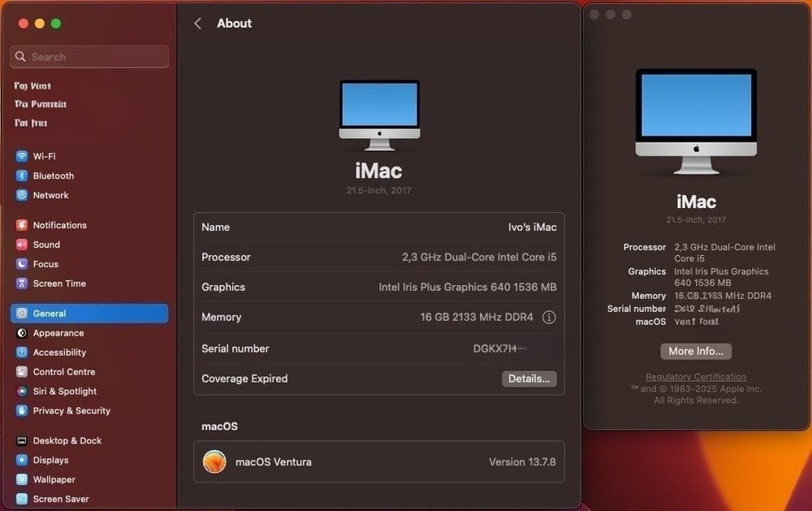
Task: Open Bluetooth icon in sidebar
Action: click(22, 175)
